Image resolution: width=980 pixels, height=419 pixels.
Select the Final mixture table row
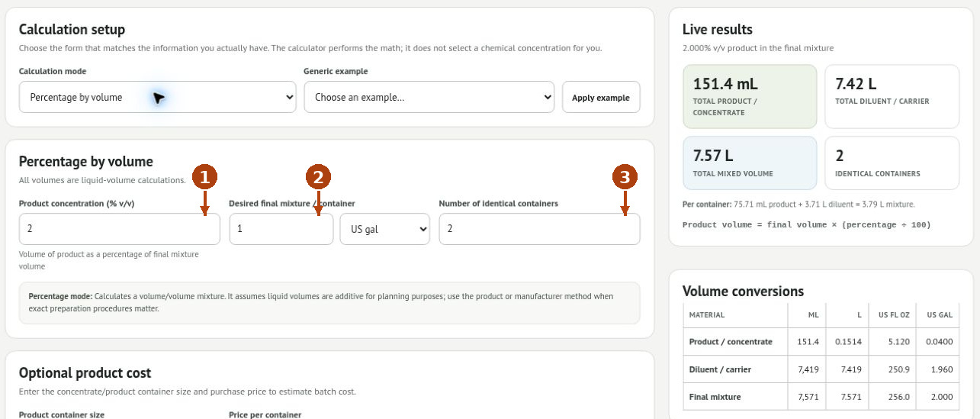[x=821, y=397]
